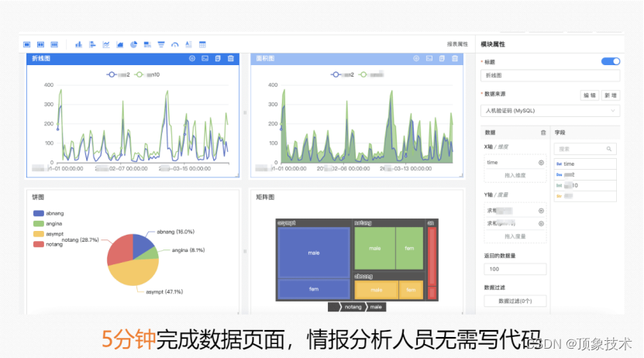This screenshot has height=358, width=644.
Task: Add an area chart from toolbar
Action: (x=120, y=44)
